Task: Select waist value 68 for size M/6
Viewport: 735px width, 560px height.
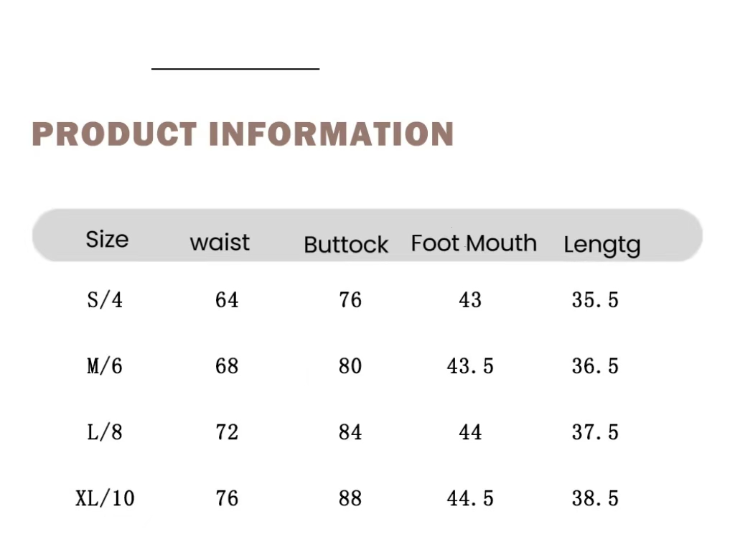Action: (227, 366)
